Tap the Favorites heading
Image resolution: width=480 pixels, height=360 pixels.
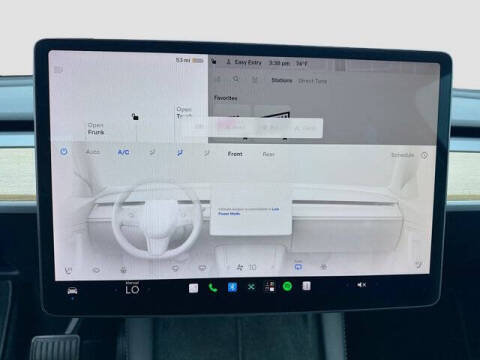coord(226,98)
